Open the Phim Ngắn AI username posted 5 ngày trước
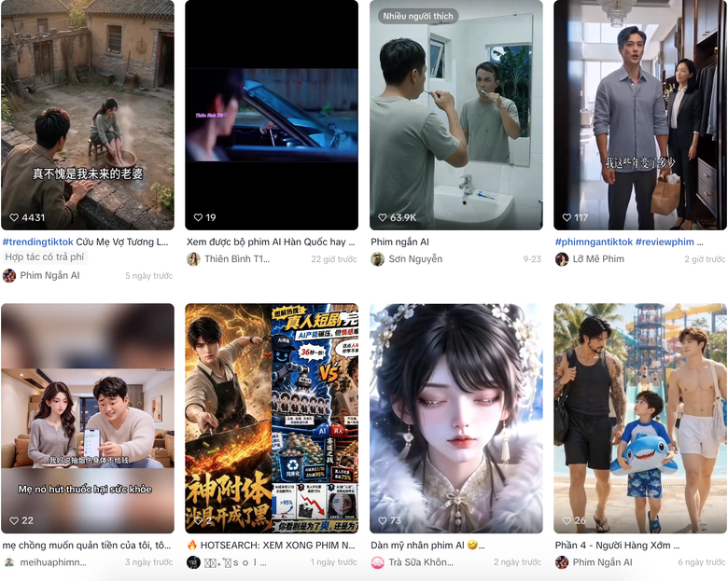Screen dimensions: 728x581 pos(49,276)
